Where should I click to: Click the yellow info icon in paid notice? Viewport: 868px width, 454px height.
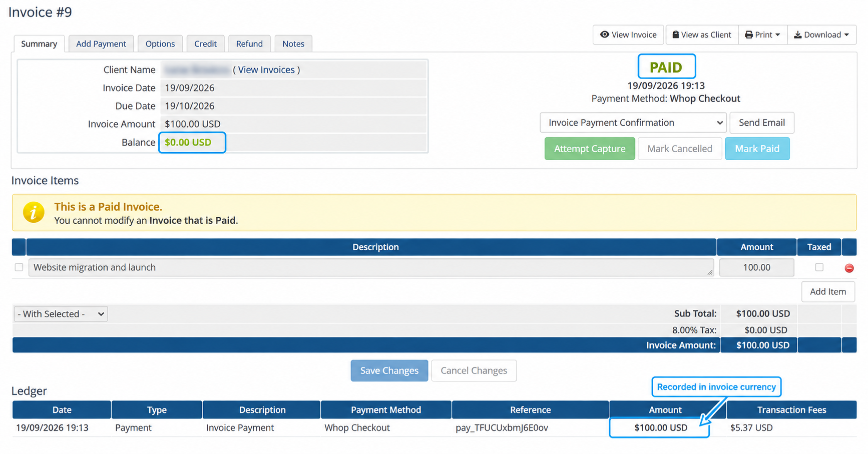34,212
